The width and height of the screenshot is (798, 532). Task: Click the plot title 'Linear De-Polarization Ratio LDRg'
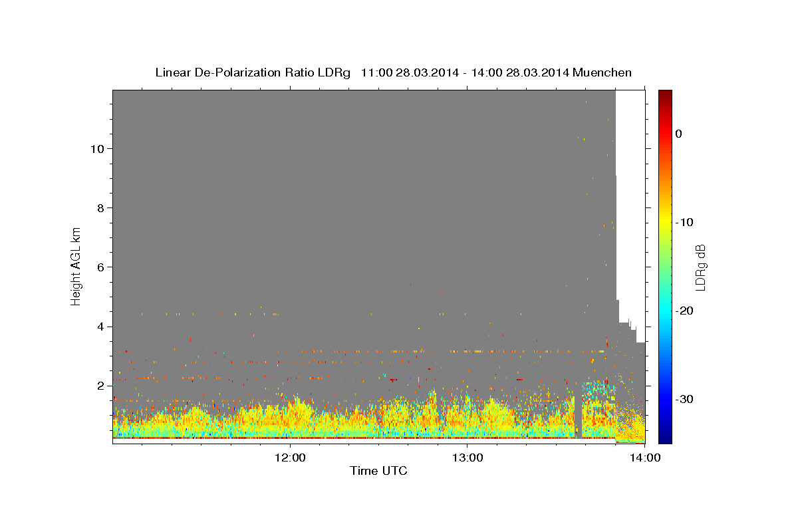tap(252, 72)
